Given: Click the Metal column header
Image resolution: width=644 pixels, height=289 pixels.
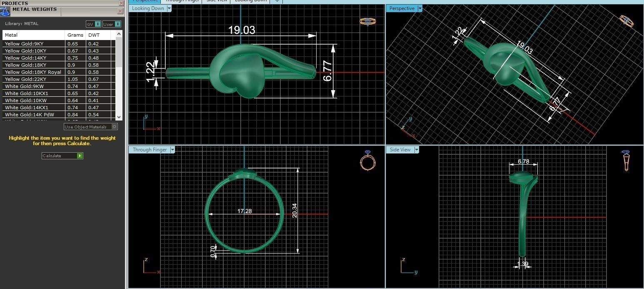Looking at the screenshot, I should (x=33, y=35).
